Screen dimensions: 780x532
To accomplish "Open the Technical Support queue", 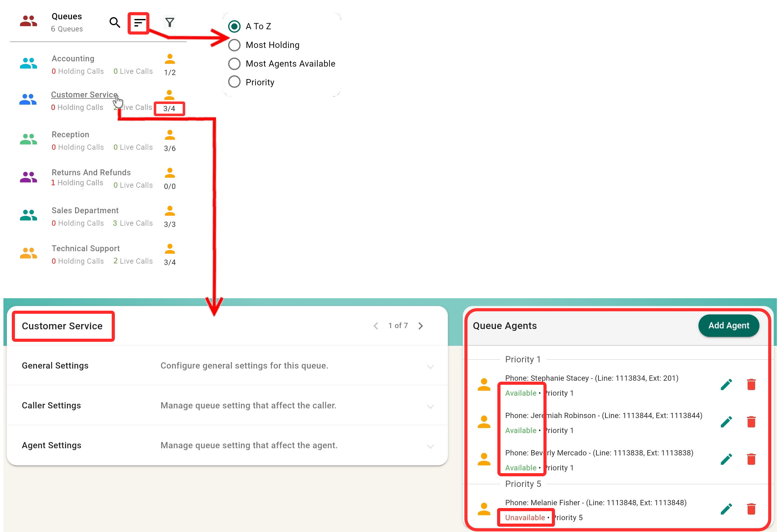I will 86,248.
